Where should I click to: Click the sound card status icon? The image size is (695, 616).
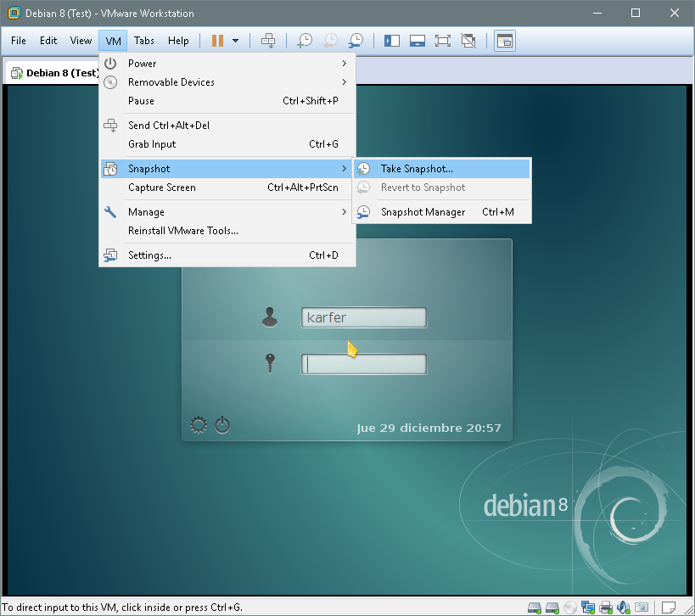click(624, 608)
